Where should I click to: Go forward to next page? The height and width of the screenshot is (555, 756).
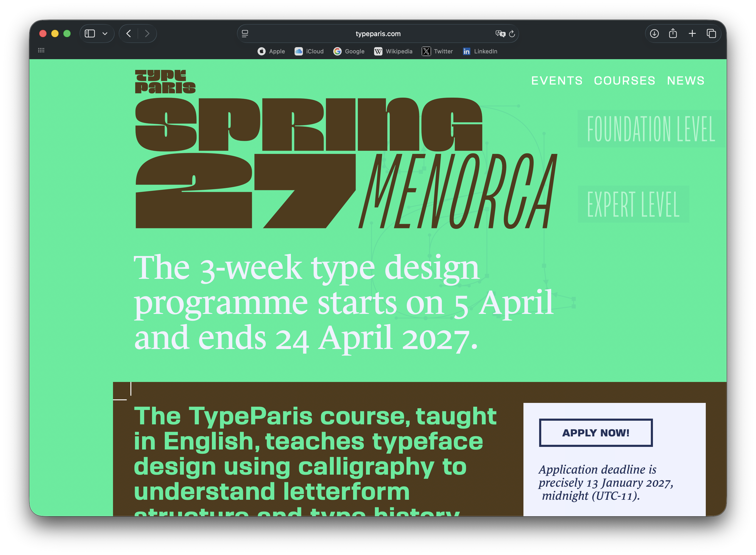click(x=147, y=34)
